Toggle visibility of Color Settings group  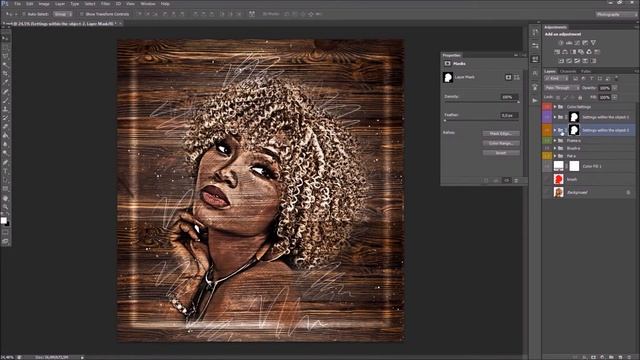[x=547, y=107]
